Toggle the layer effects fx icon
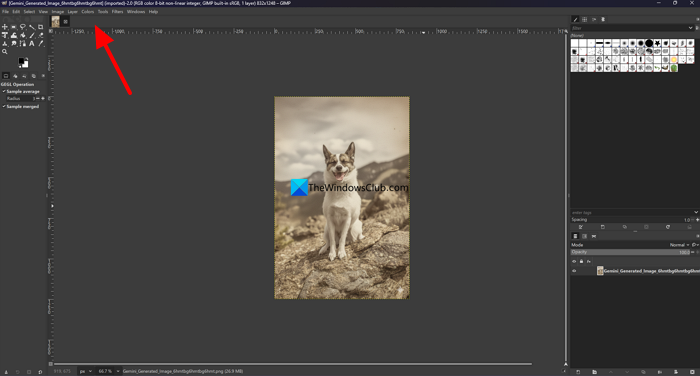This screenshot has height=376, width=700. [589, 261]
